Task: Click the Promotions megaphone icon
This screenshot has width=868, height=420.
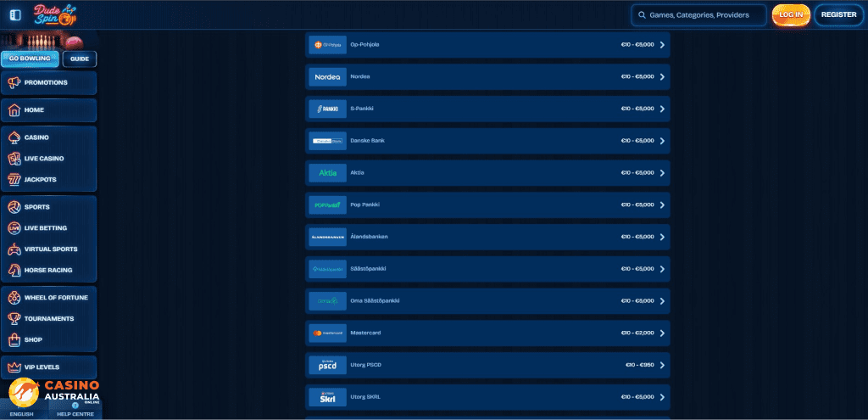Action: [x=14, y=82]
